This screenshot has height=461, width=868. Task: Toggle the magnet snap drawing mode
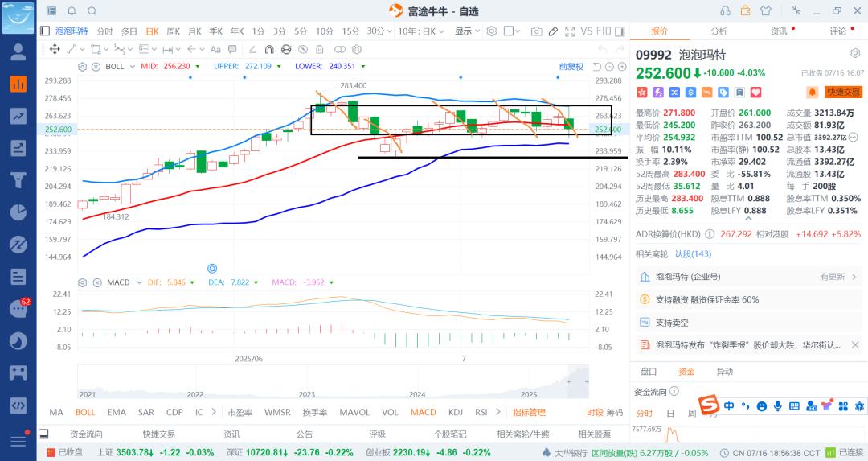[269, 49]
